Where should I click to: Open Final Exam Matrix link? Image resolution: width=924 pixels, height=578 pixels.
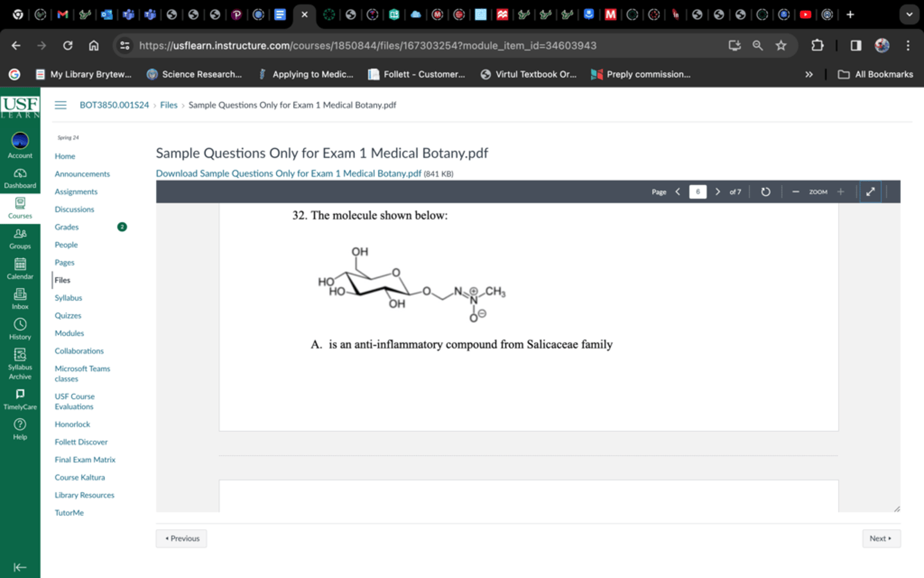pyautogui.click(x=85, y=460)
